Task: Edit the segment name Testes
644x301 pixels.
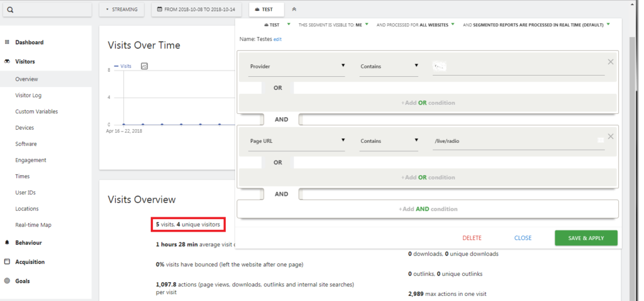Action: click(x=277, y=40)
